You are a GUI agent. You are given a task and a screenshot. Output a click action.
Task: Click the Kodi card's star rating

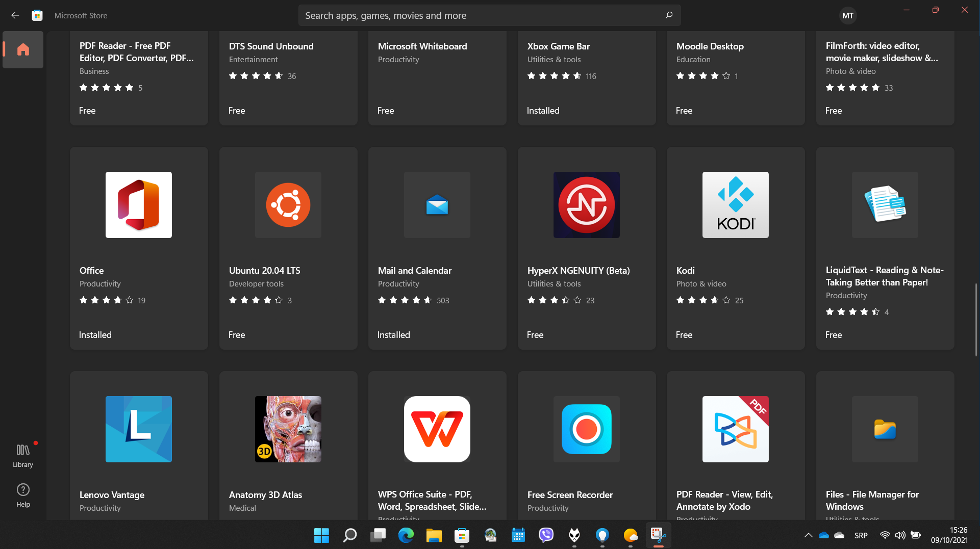coord(703,300)
